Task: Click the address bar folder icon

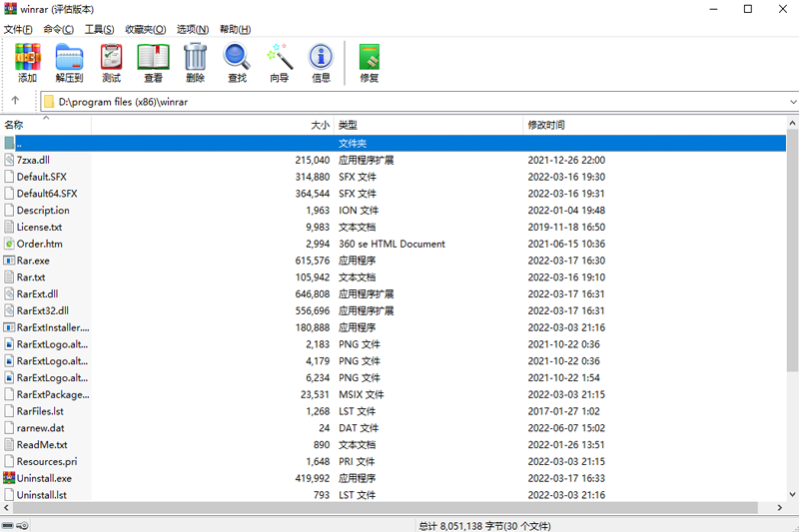Action: click(49, 102)
